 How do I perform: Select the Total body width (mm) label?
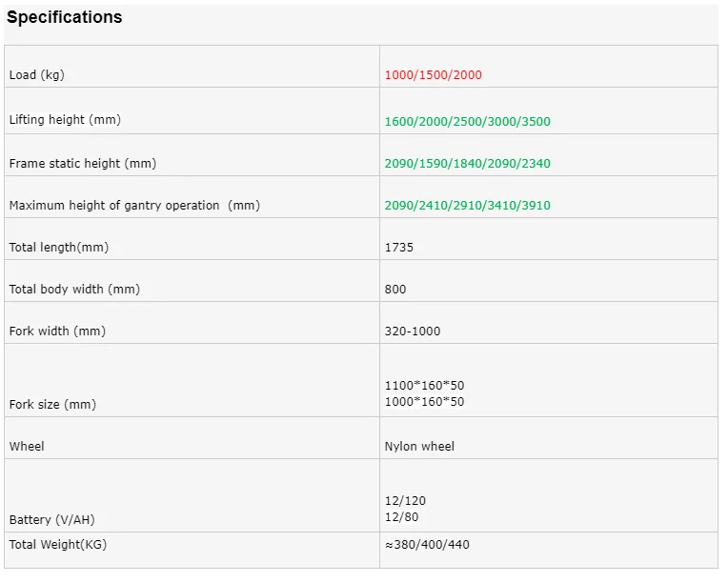pyautogui.click(x=74, y=290)
